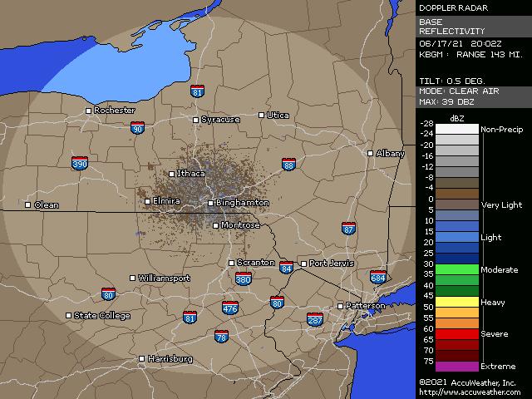Select the Harrisburg city marker
Viewport: 532px width, 399px height.
coord(142,359)
